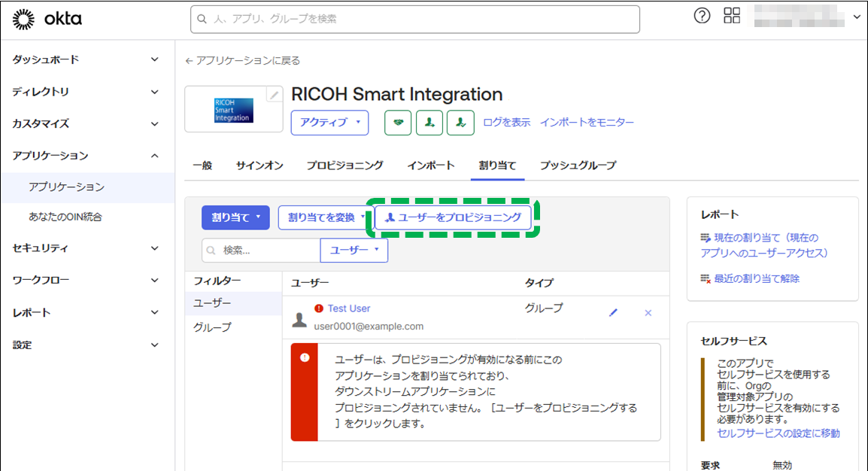Open the 現在の割り当て report link
Screen dimensions: 868x471
click(764, 245)
